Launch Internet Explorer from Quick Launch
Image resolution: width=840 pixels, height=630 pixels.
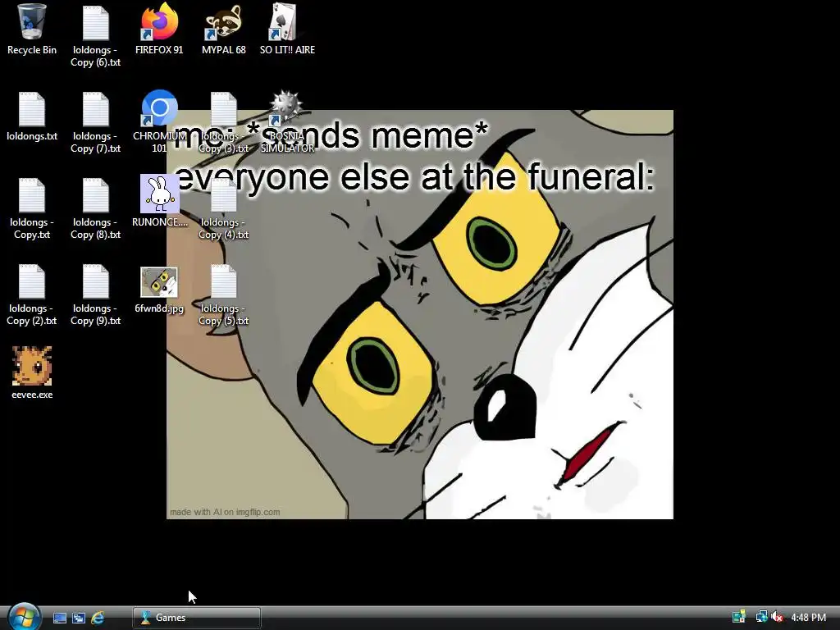point(98,618)
